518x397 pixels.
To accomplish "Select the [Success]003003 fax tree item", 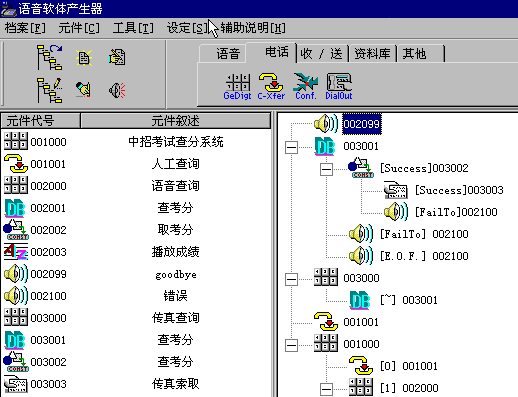I will (444, 190).
